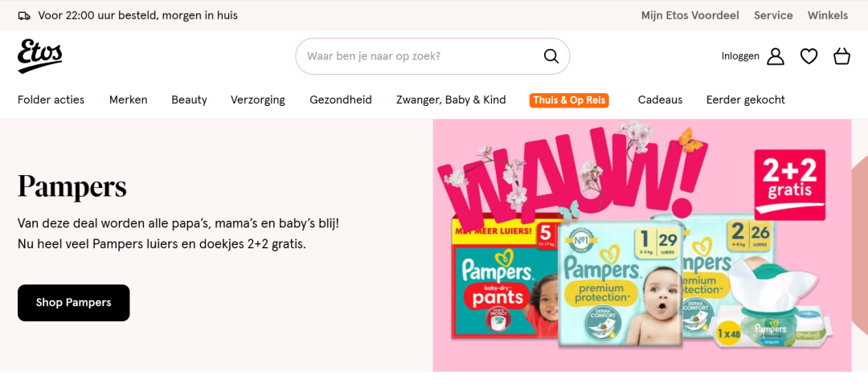
Task: Click the delivery truck icon
Action: 24,15
